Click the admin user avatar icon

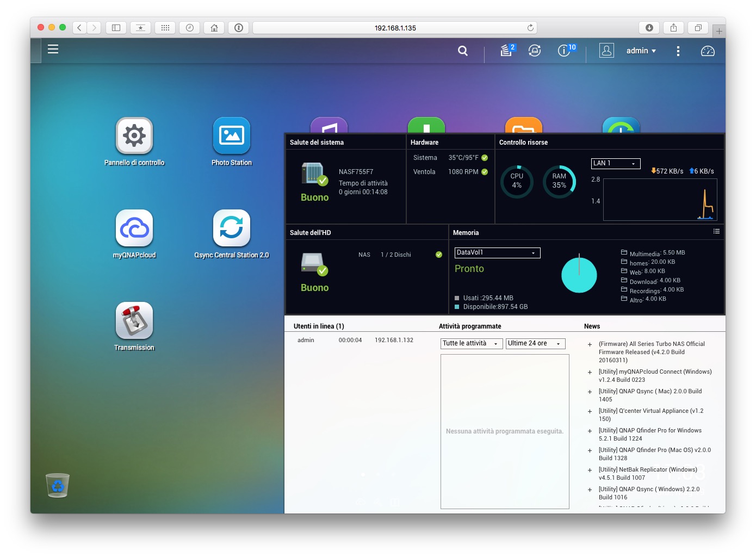606,51
